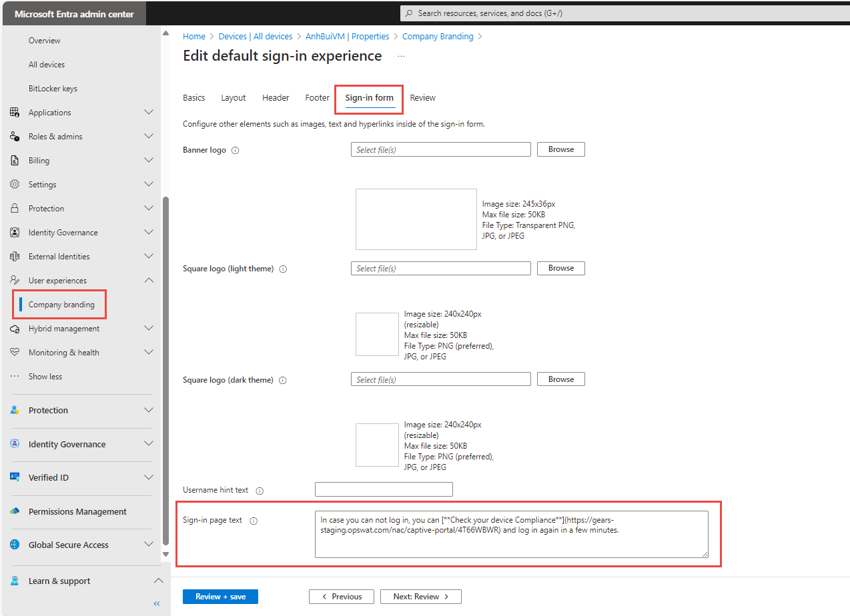The image size is (850, 616).
Task: Click the Global Secure Access globe icon
Action: [15, 545]
